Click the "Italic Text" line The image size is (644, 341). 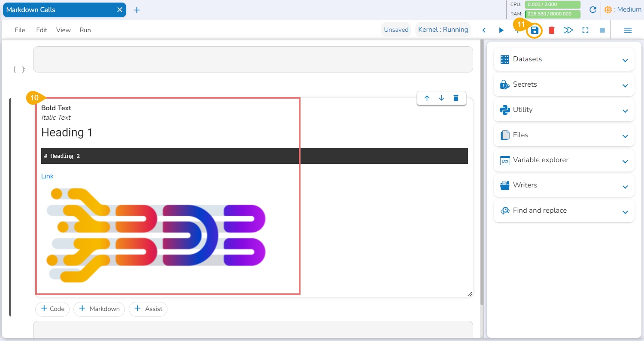click(x=56, y=118)
